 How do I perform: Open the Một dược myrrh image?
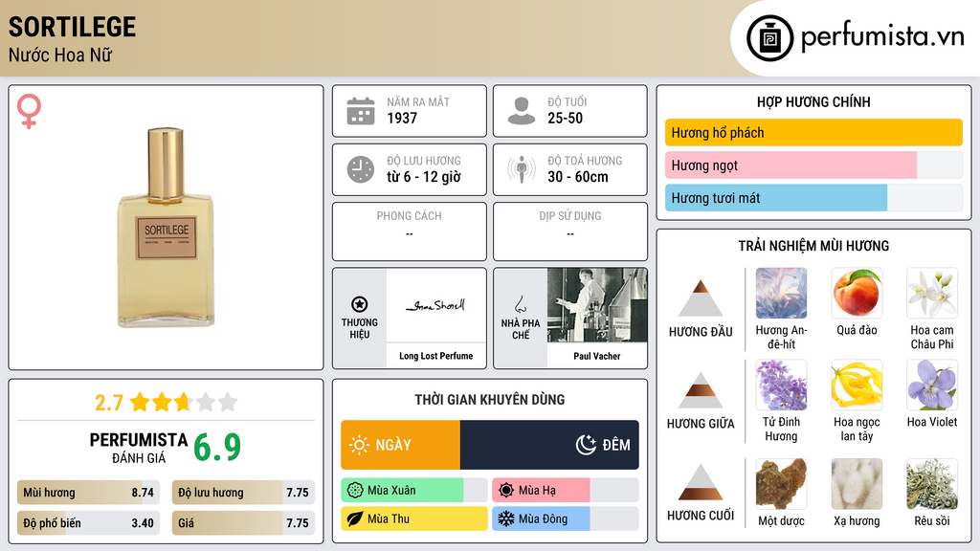coord(781,484)
